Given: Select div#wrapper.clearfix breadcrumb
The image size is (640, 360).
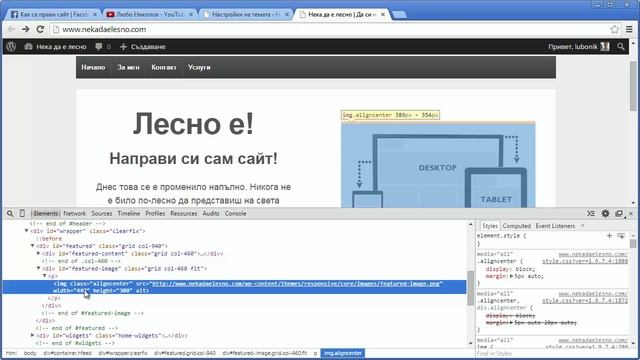Looking at the screenshot, I should (x=122, y=353).
